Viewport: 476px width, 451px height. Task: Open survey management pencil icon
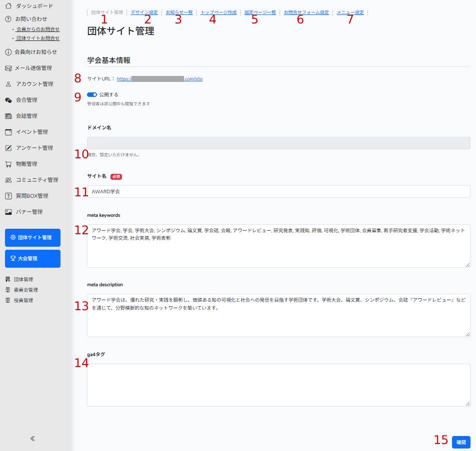pos(8,148)
